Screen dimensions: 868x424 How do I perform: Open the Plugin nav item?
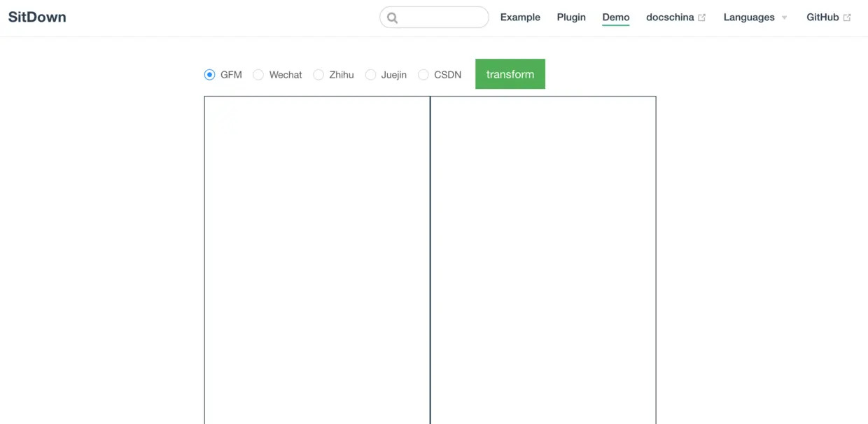click(x=571, y=17)
